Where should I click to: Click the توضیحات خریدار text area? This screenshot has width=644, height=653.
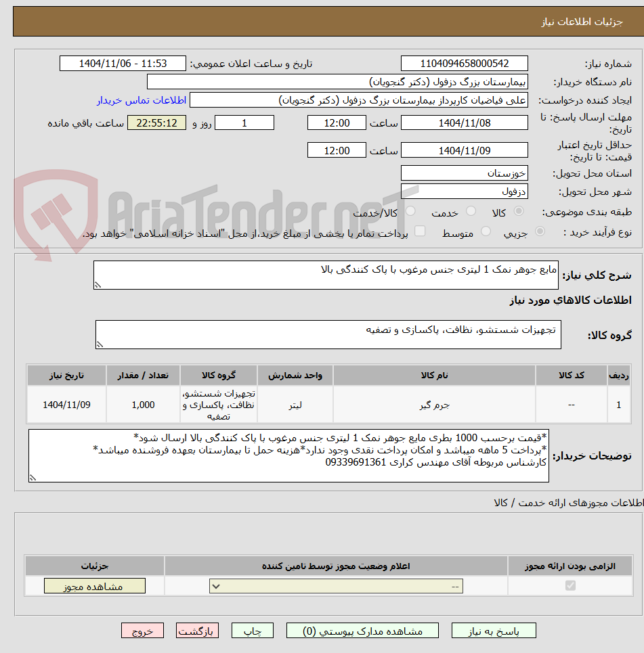[288, 455]
